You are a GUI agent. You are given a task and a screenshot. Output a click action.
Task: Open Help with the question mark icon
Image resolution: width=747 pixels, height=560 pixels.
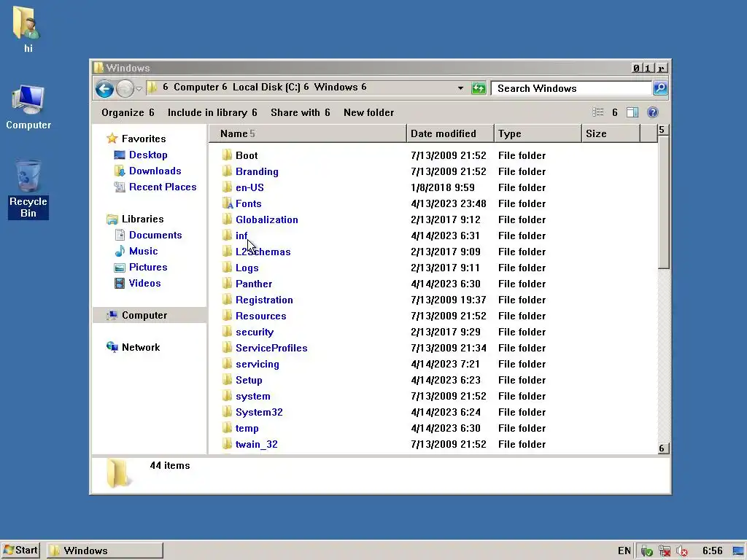pos(653,112)
